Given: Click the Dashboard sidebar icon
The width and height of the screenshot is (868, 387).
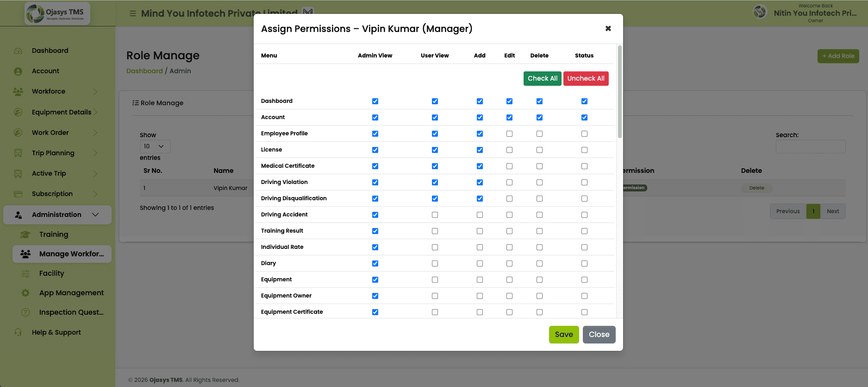Looking at the screenshot, I should (18, 51).
